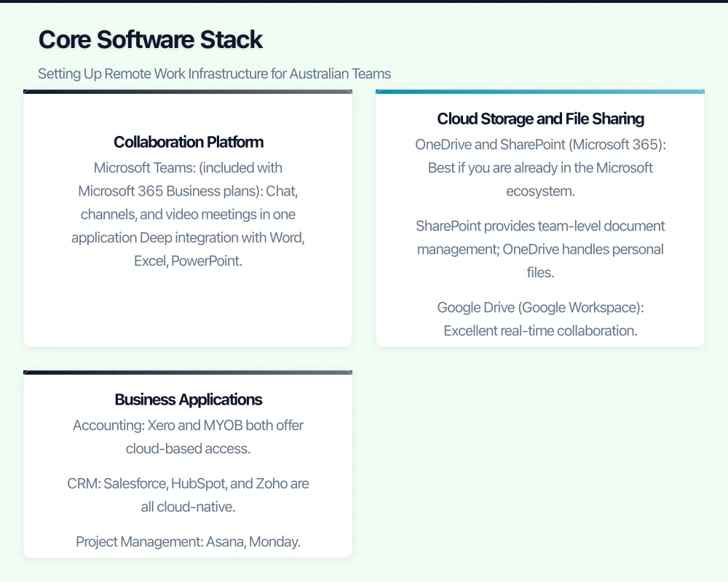Click the "Collaboration Platform" card heading
This screenshot has width=728, height=582.
[x=188, y=142]
